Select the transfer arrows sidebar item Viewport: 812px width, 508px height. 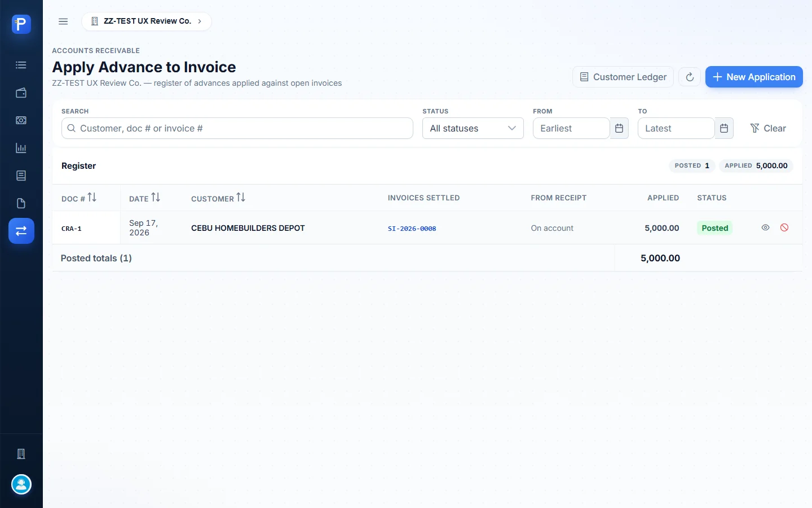pos(21,231)
